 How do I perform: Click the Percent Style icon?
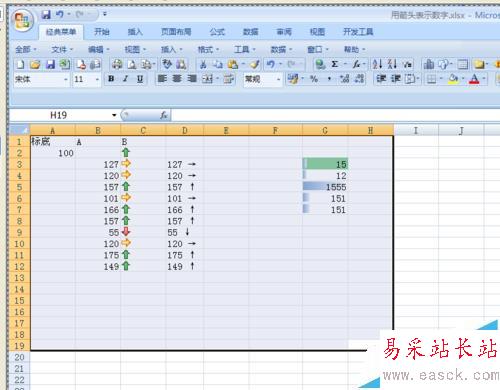[314, 79]
